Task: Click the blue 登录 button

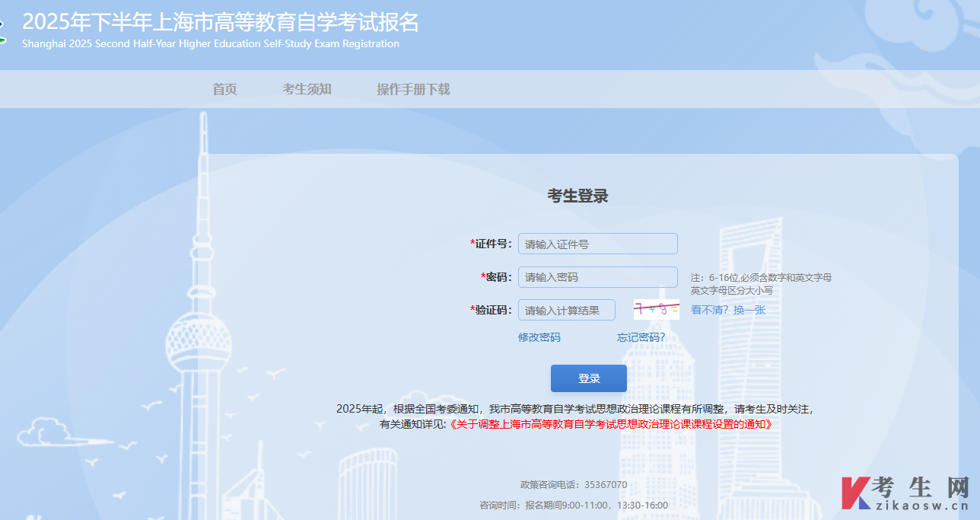Action: click(x=589, y=378)
